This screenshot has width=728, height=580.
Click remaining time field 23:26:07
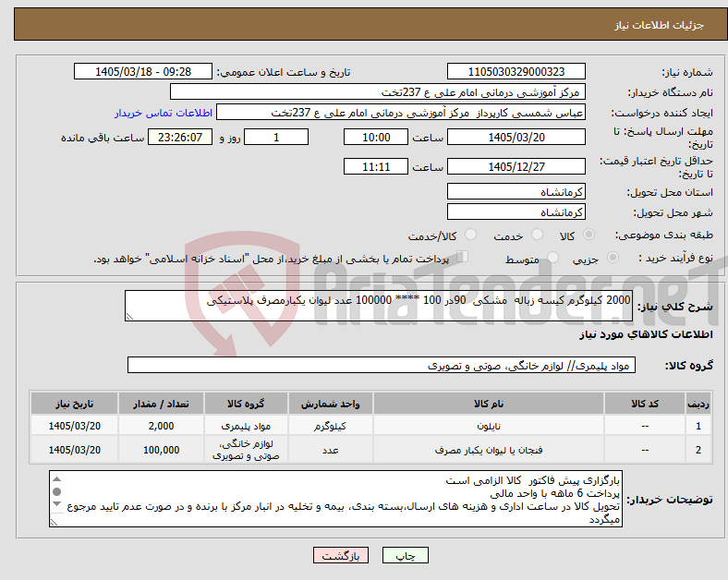coord(180,138)
